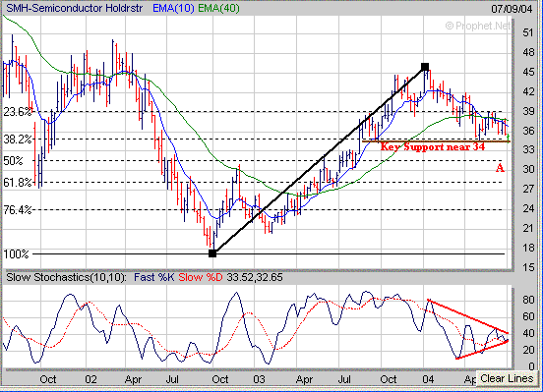
Task: Click the EMA(10) indicator label
Action: (173, 8)
